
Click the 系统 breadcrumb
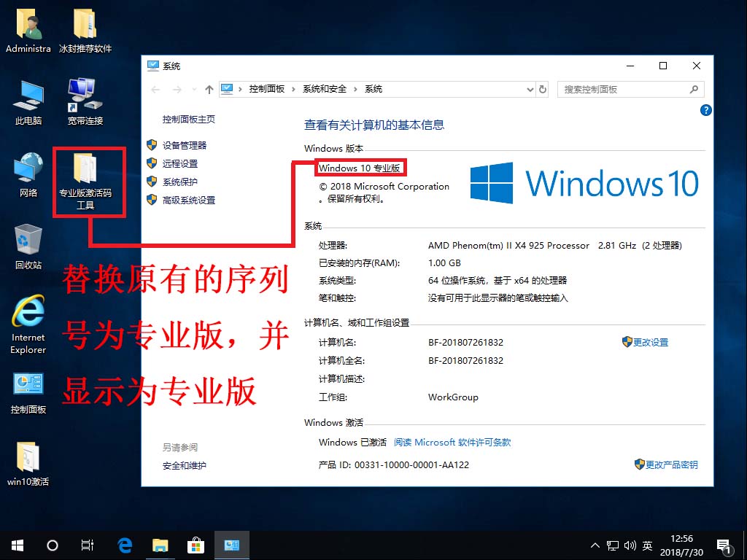tap(373, 89)
